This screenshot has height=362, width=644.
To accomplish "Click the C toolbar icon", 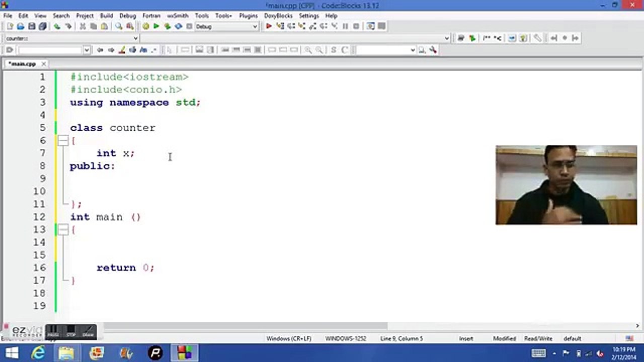I will point(345,50).
